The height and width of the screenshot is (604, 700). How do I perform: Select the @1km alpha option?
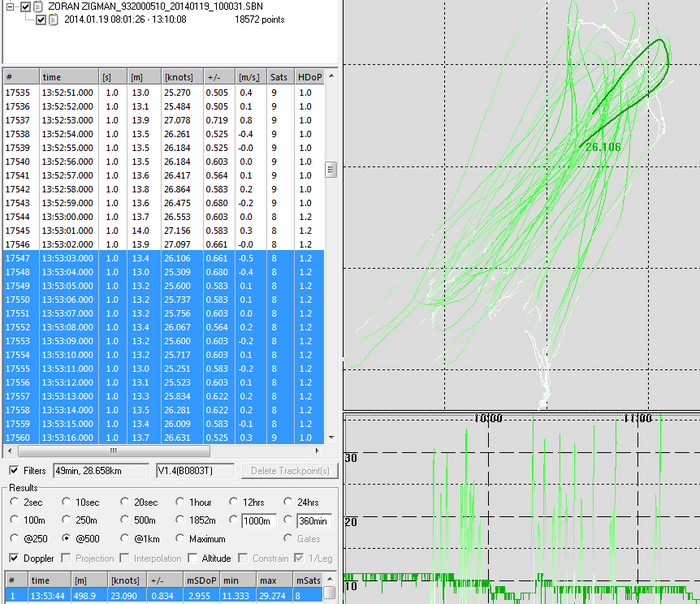click(125, 538)
